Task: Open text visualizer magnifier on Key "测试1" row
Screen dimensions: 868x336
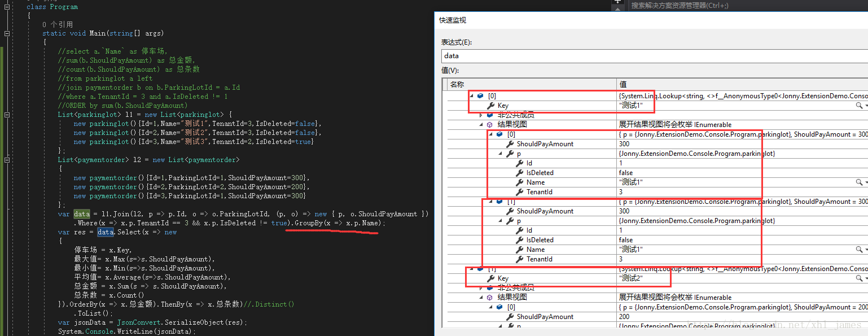Action: (x=859, y=106)
